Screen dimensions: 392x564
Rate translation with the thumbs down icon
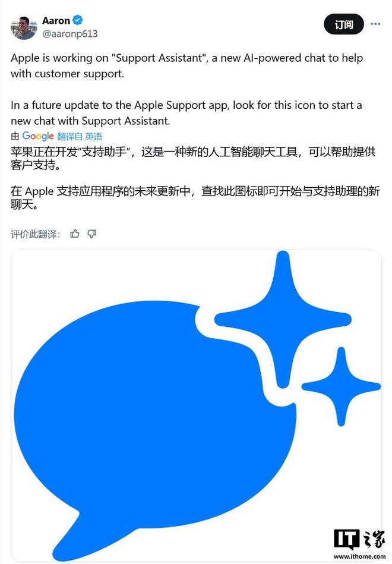[92, 234]
